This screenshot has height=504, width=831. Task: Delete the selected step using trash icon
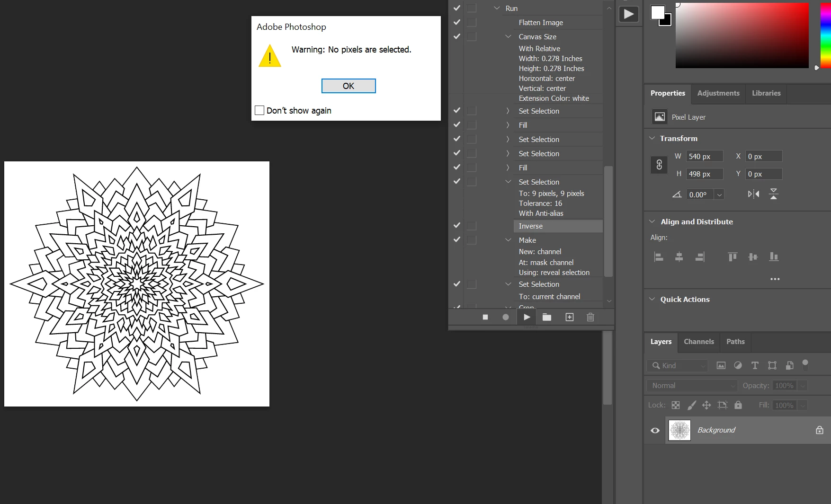(590, 317)
